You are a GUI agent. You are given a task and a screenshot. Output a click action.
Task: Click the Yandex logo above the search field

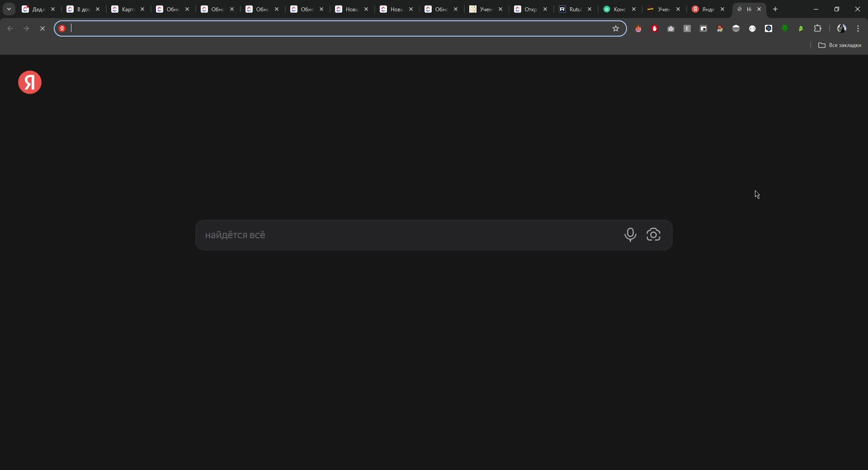point(29,82)
